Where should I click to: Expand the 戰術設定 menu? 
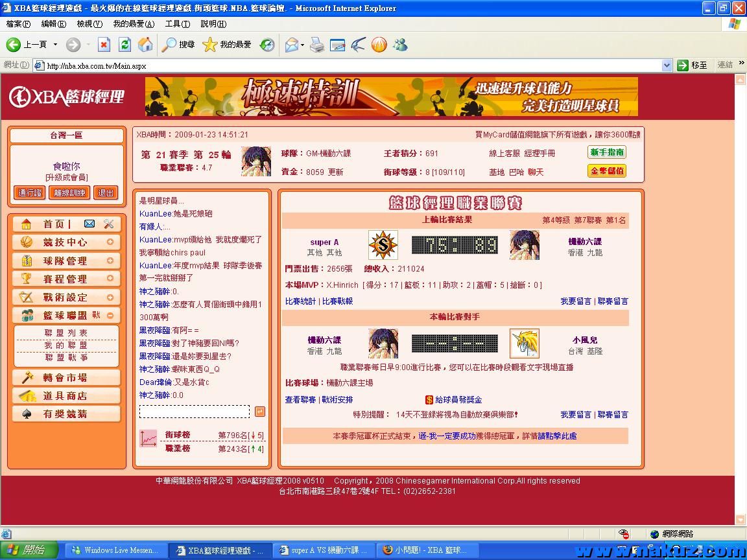click(x=110, y=297)
